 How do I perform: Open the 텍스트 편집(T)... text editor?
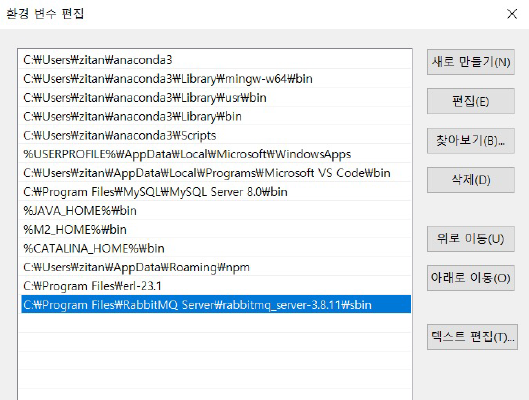coord(472,337)
